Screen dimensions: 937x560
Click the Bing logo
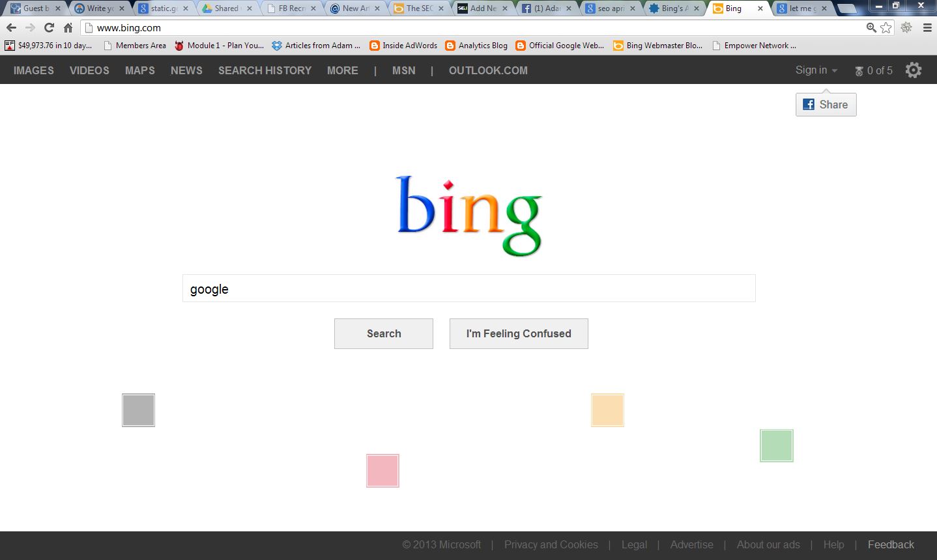pos(469,216)
